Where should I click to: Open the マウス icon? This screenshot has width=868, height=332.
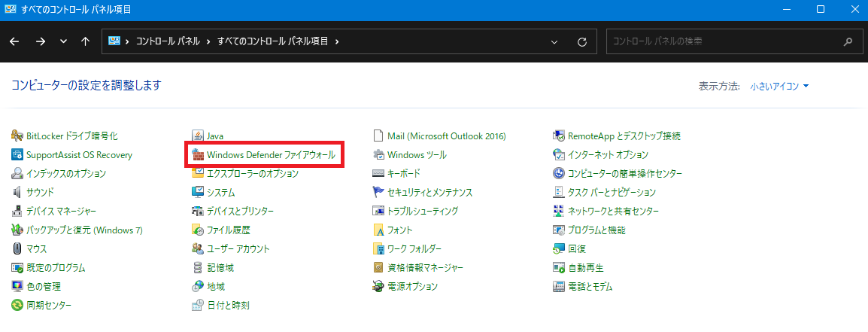17,249
